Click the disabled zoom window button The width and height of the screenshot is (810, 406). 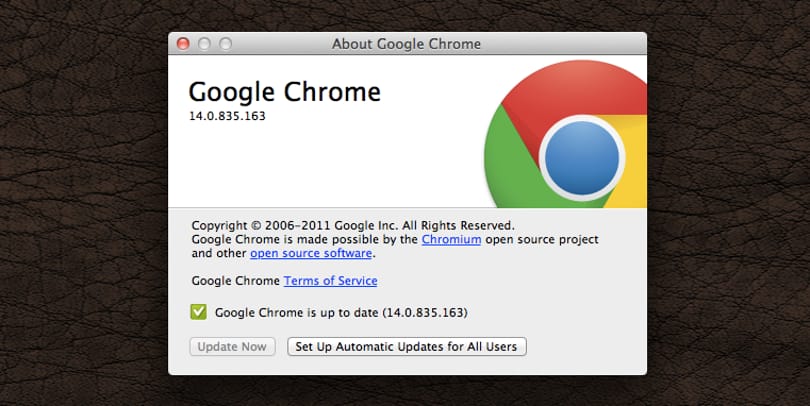coord(225,44)
